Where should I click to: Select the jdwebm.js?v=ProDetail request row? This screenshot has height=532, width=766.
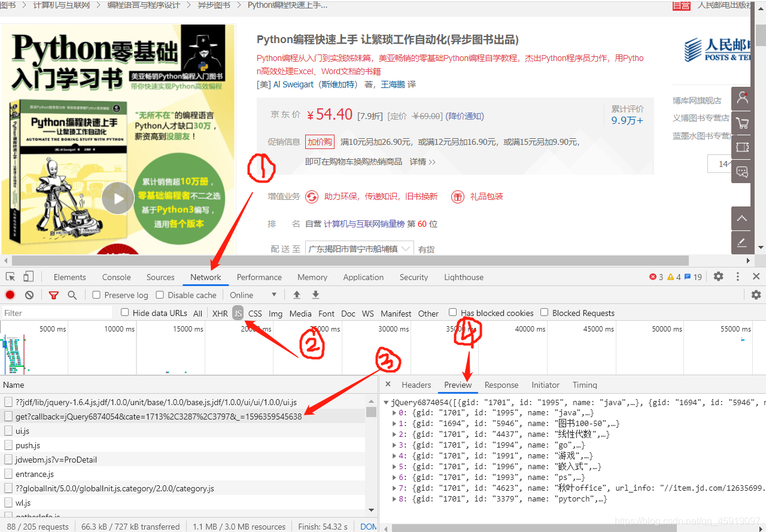[182, 460]
